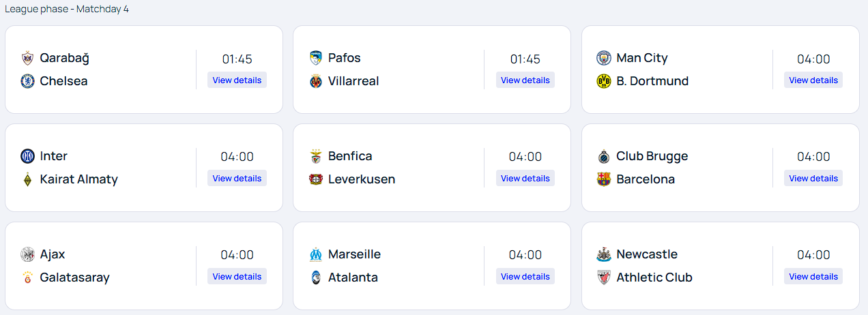Click the Man City crest icon
Screen dimensions: 868x315
point(603,58)
